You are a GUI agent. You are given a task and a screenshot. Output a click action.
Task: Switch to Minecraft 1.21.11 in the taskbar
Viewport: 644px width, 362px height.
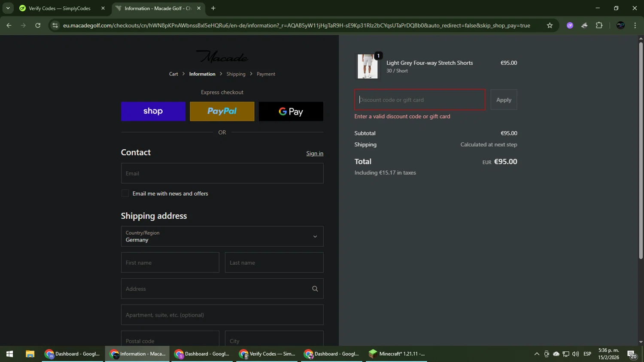click(x=397, y=354)
